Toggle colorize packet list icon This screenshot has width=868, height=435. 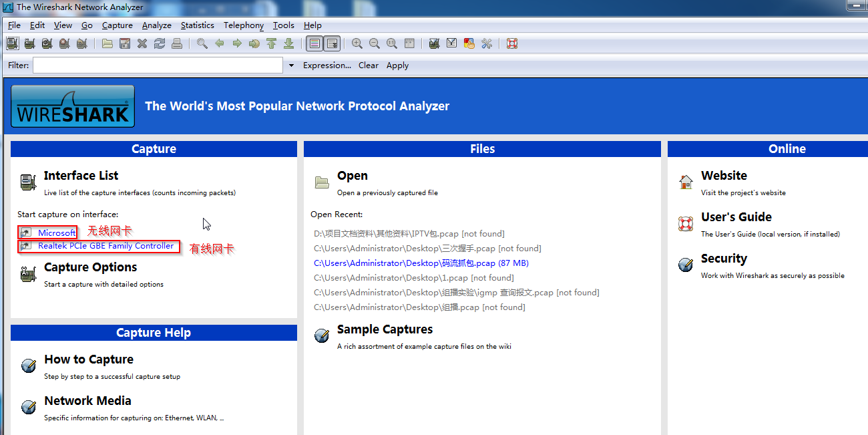(x=314, y=43)
